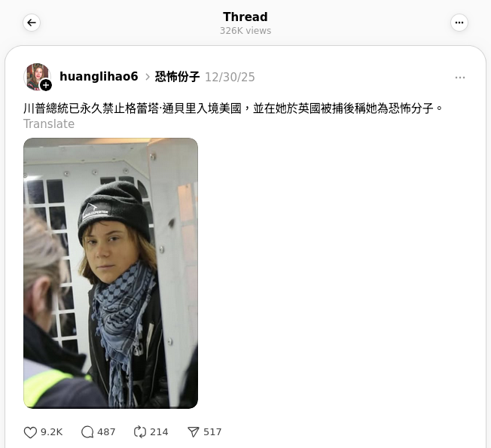Click the chevron before the 恐怖份子 topic

[x=147, y=77]
